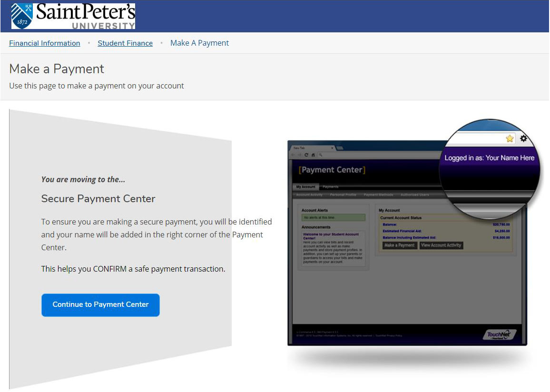Click the illustrated Make a Payment button

400,245
